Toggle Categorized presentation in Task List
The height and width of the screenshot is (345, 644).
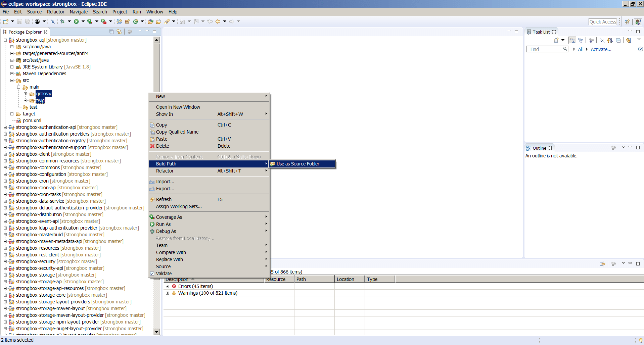[573, 40]
